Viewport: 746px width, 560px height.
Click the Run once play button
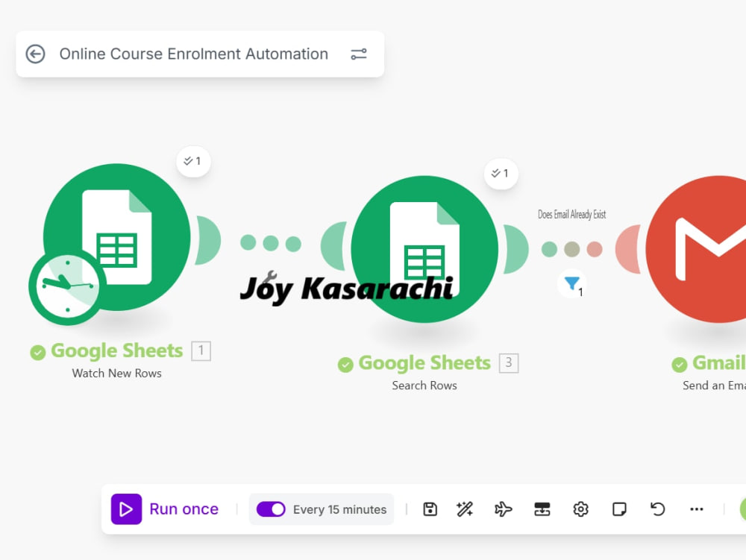click(126, 509)
